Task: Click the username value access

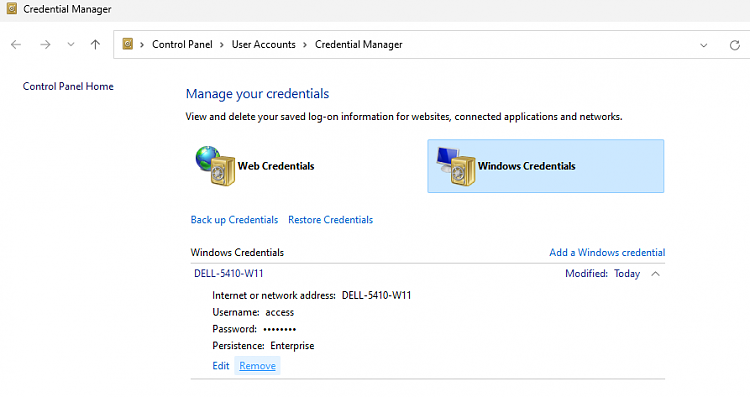Action: click(280, 312)
